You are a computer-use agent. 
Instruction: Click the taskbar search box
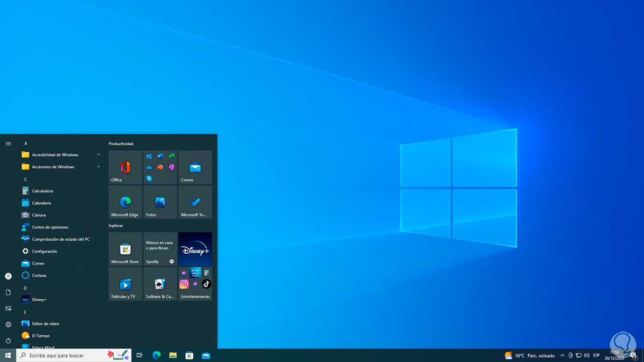point(74,356)
